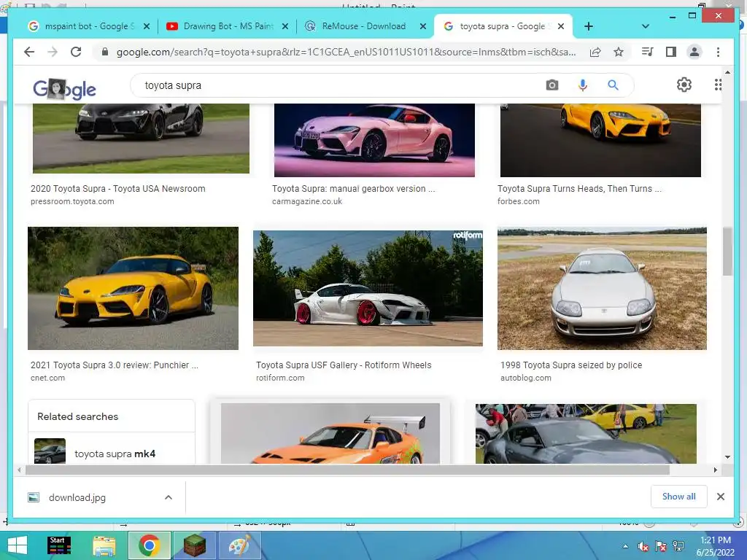Viewport: 747px width, 560px height.
Task: Click the horizontal scrollbar thumb
Action: pos(347,470)
